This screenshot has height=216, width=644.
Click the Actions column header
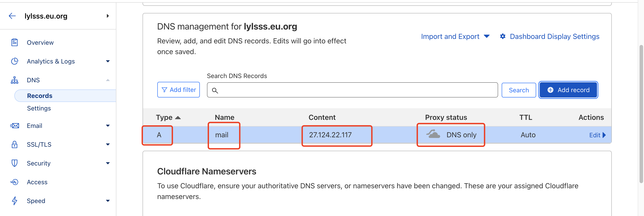(591, 117)
